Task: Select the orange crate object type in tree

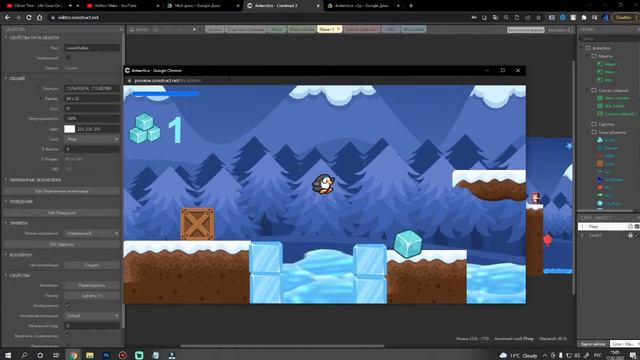Action: [x=600, y=164]
